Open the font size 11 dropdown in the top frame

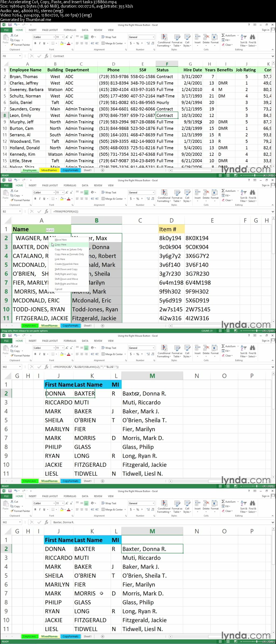[x=63, y=37]
